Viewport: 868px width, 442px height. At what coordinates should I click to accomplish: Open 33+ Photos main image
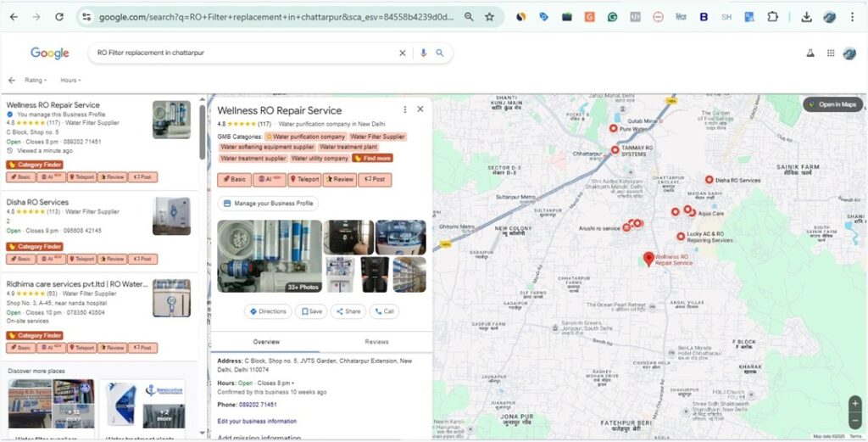click(269, 256)
